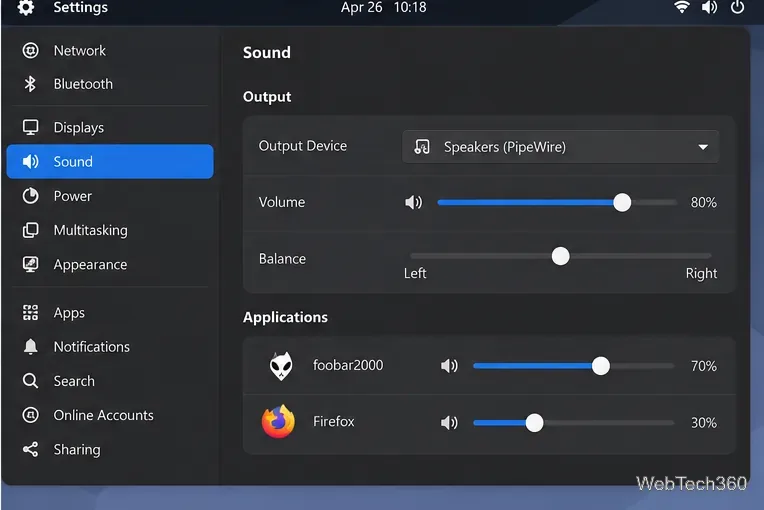Mute Firefox with its speaker icon

(449, 422)
